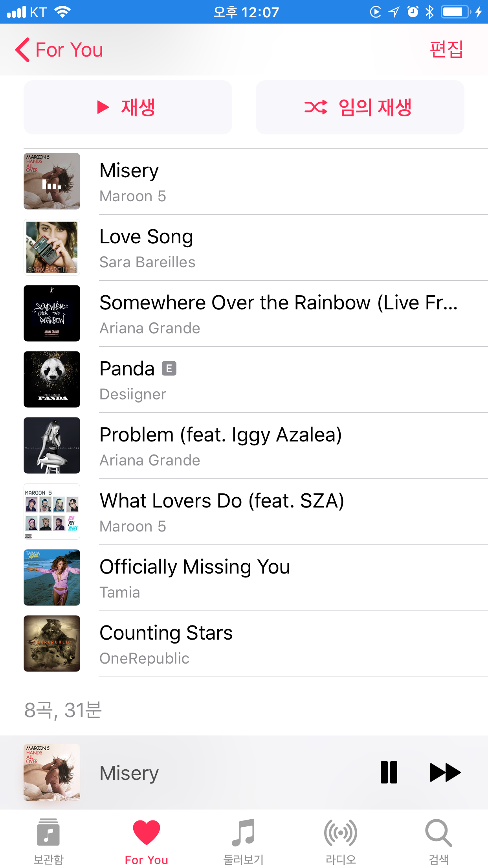This screenshot has width=488, height=868.
Task: Open the Misery mini player artwork
Action: pos(52,772)
